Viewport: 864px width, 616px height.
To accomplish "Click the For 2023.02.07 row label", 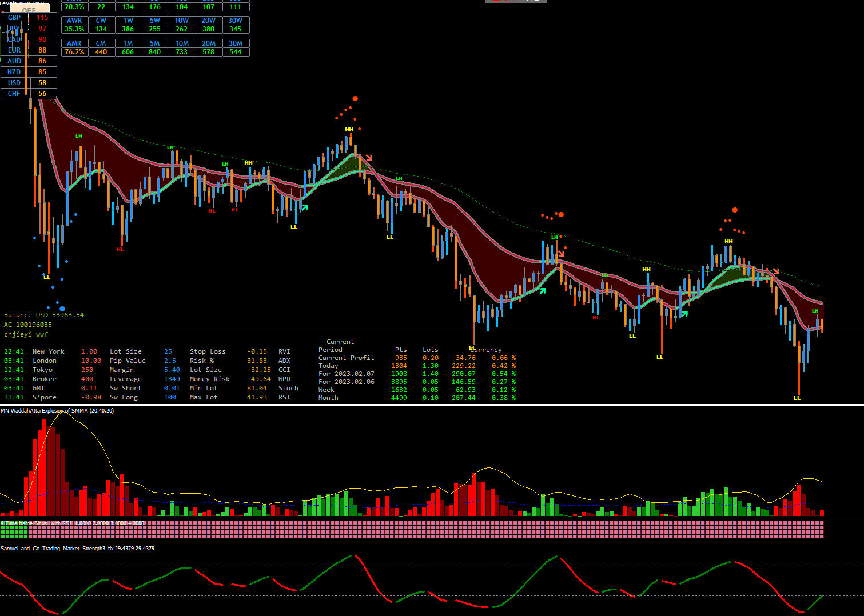I will click(347, 374).
